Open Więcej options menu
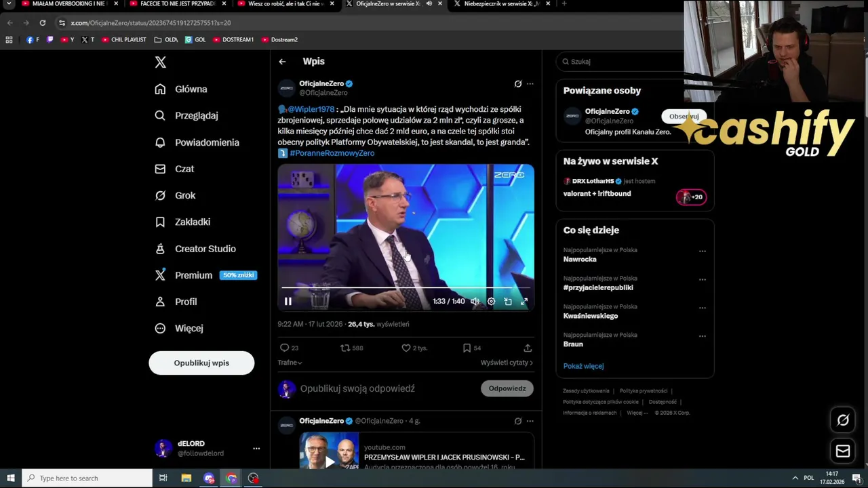This screenshot has width=868, height=488. 179,328
